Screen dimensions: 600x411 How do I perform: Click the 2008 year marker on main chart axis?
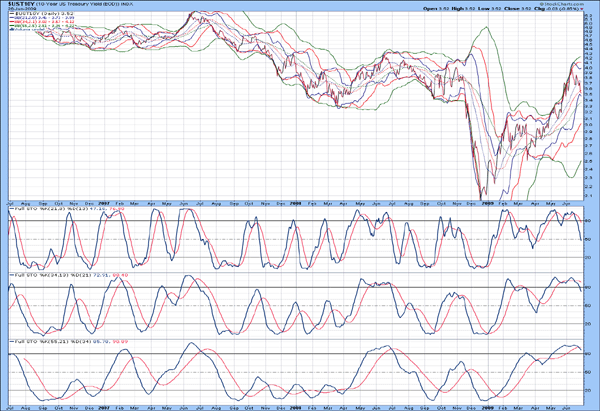[297, 206]
